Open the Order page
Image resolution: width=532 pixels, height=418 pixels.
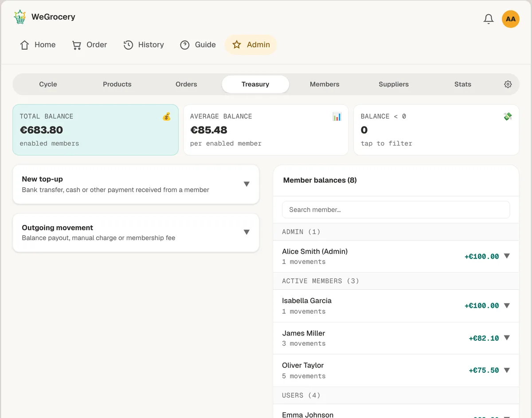90,45
